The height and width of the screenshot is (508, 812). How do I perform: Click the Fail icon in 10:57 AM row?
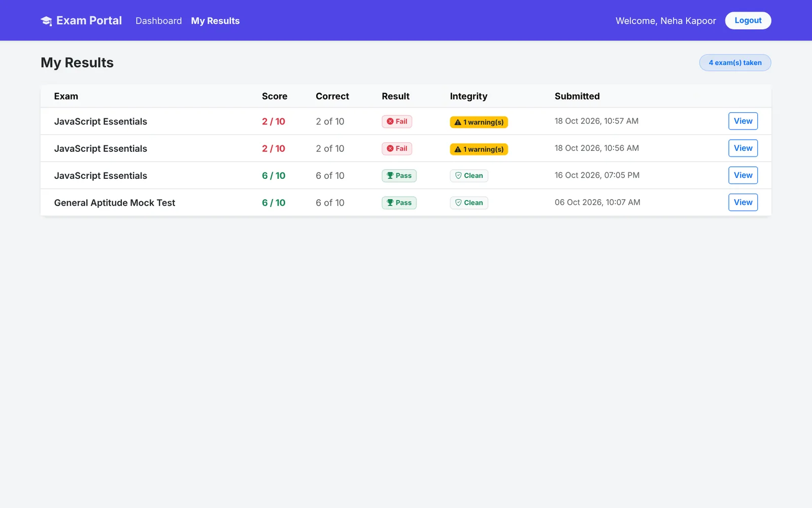390,121
